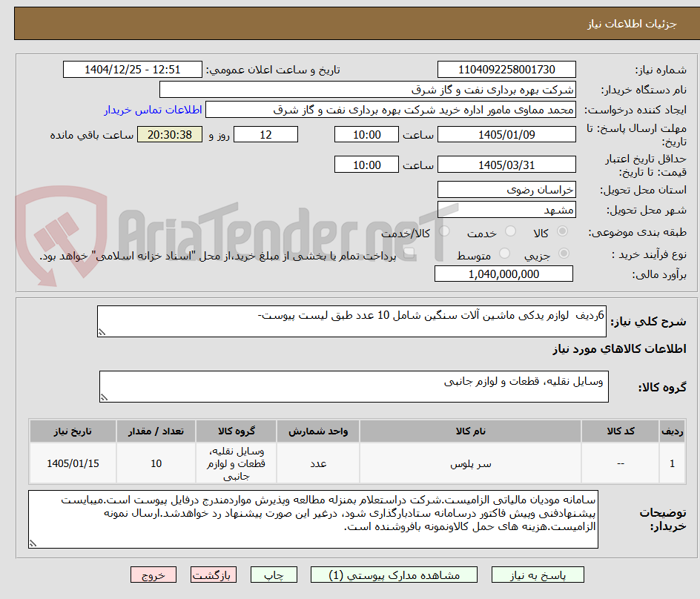Click the delivery province field خراسان رضوی
The image size is (700, 599).
tap(506, 190)
